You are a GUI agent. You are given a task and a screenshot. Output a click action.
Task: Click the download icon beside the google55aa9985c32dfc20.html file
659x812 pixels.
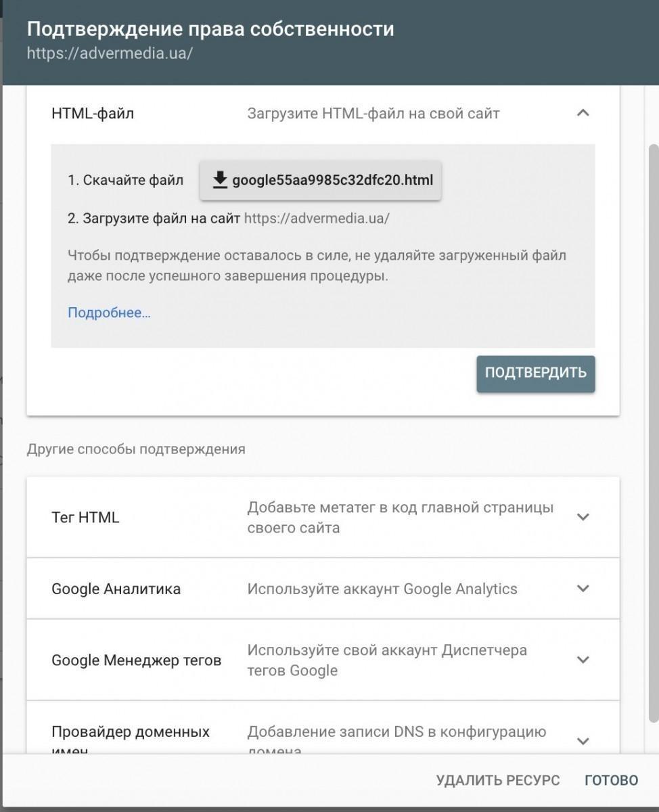coord(220,181)
